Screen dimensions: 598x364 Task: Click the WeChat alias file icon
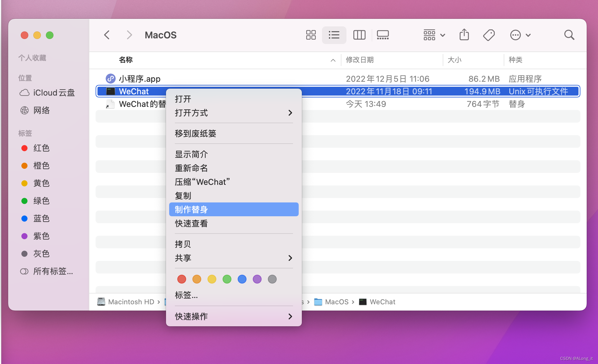click(110, 104)
